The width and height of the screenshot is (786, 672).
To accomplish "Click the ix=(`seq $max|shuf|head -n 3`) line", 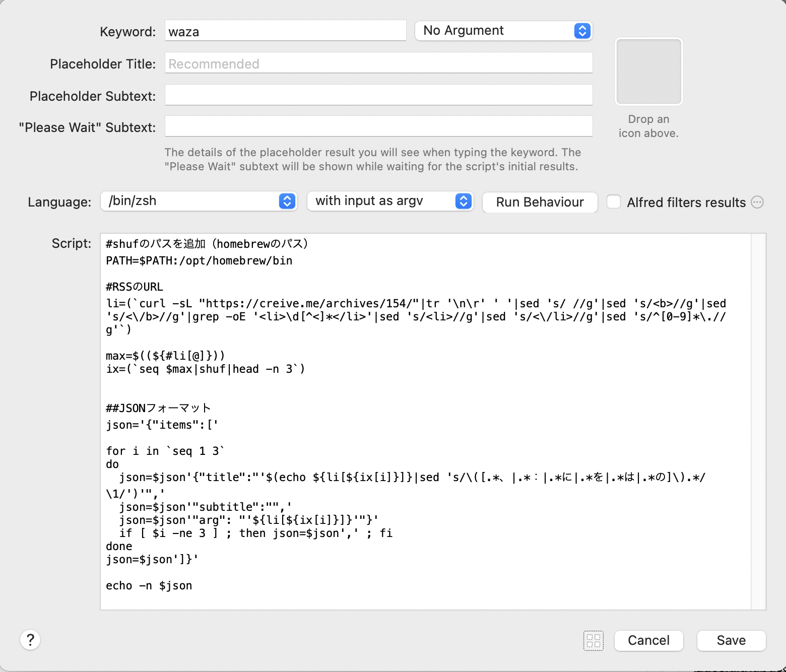I will (x=206, y=369).
